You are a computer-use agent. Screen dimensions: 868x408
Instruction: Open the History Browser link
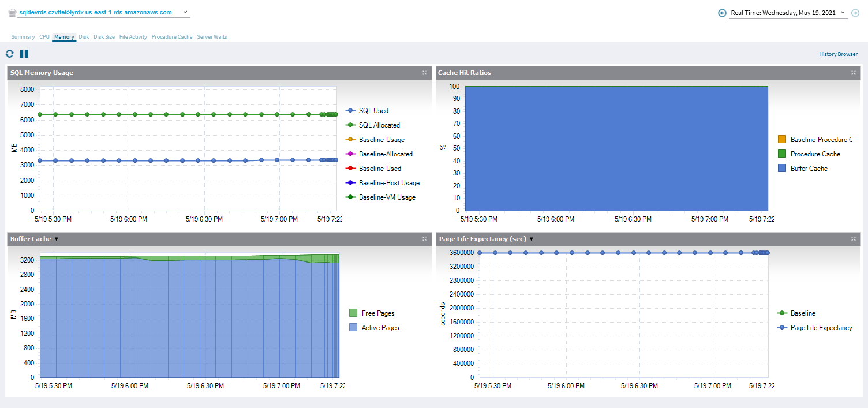(x=838, y=54)
